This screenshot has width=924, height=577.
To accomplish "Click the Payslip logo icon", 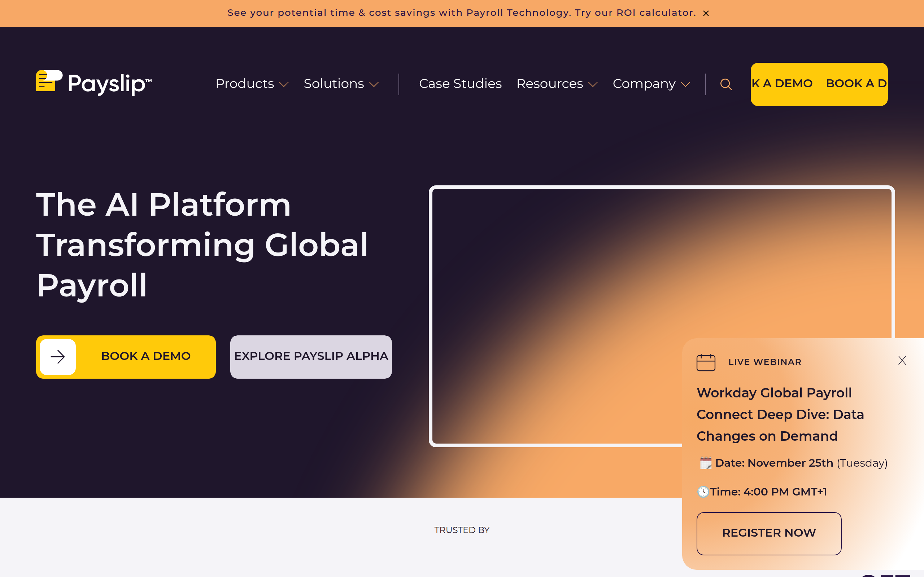I will point(49,81).
